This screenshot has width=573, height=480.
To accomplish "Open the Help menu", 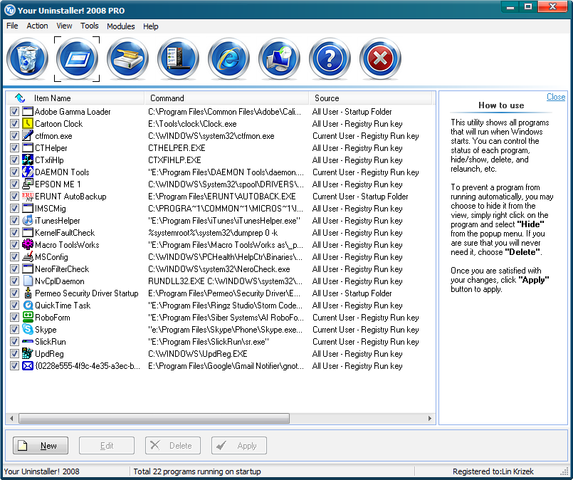I will click(151, 26).
